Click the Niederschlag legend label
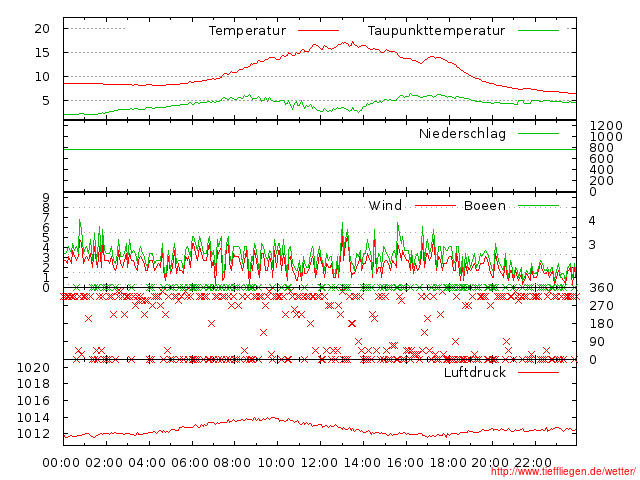The image size is (640, 480). [x=462, y=134]
